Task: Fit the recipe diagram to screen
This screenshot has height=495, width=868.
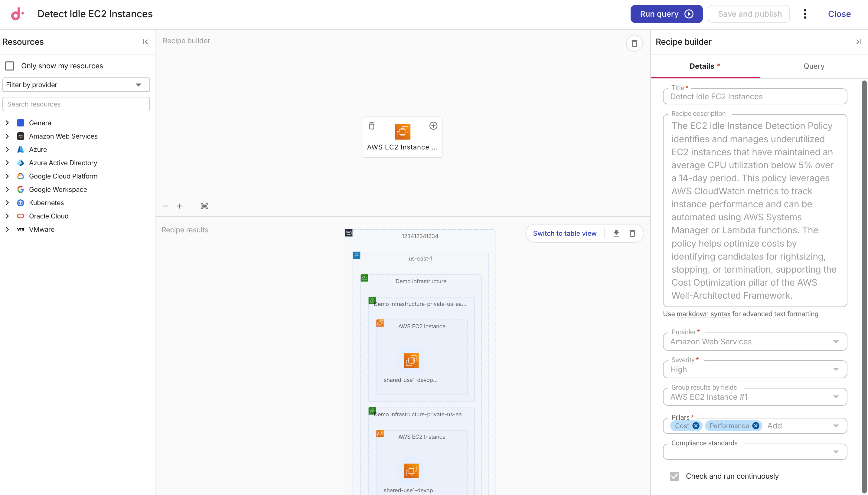Action: [204, 206]
